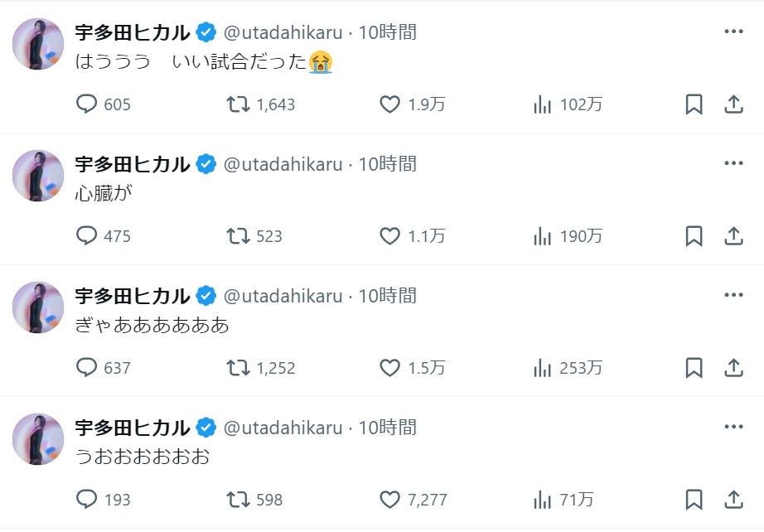Share the うおおおおおお tweet
Screen dimensions: 764x532
click(732, 500)
